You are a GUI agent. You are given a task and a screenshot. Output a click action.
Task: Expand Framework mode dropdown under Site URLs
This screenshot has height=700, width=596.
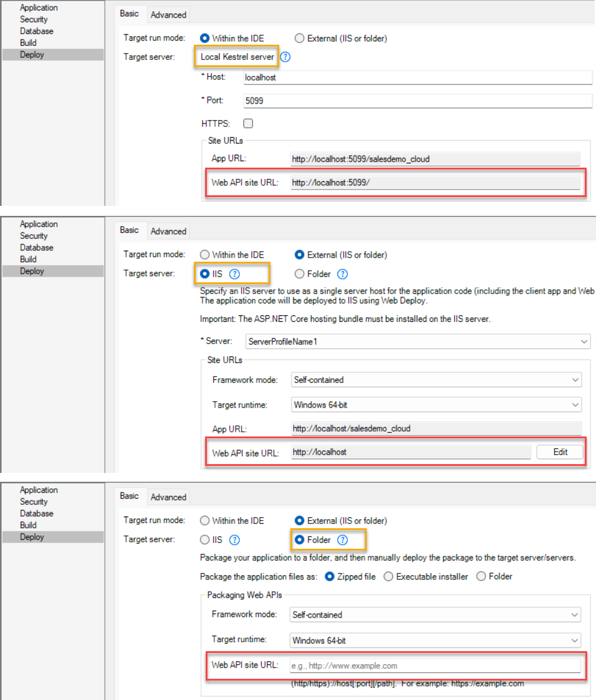[x=436, y=380]
